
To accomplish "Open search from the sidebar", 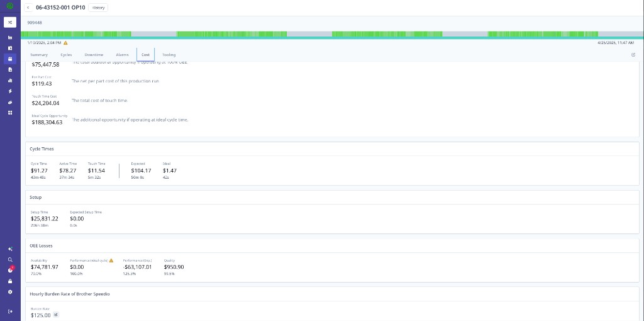I will click(10, 260).
